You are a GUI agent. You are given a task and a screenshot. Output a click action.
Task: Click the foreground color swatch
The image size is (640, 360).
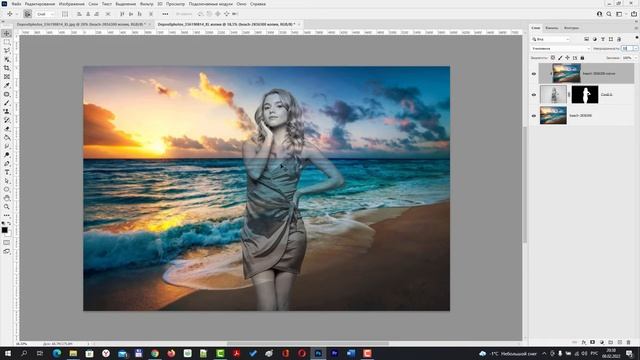pyautogui.click(x=4, y=230)
